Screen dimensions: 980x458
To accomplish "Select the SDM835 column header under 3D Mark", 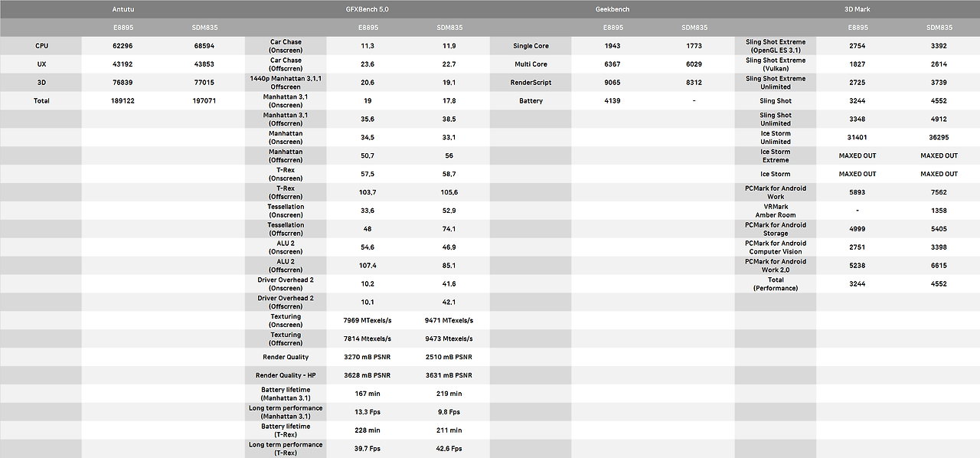I will point(939,28).
